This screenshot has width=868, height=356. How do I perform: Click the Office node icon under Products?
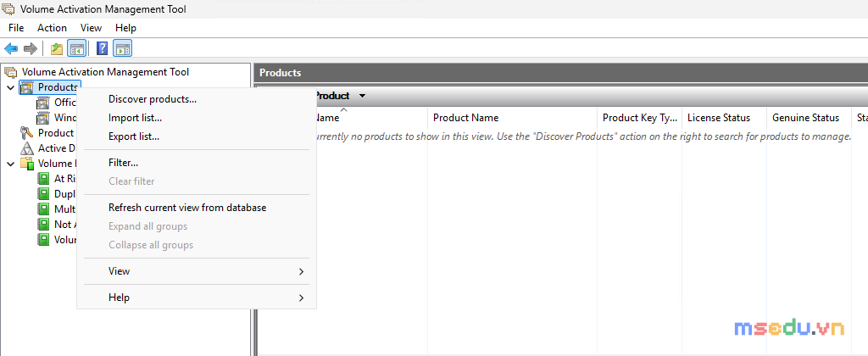pyautogui.click(x=43, y=103)
